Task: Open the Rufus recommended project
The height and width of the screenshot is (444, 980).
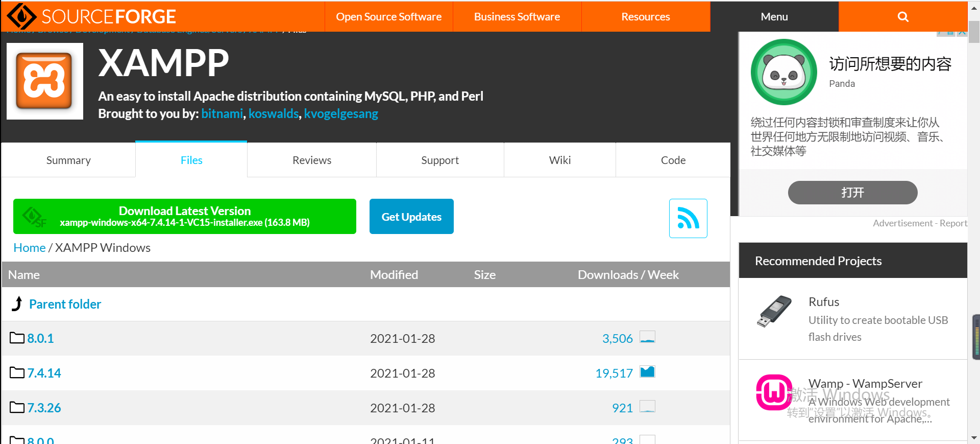Action: click(824, 301)
